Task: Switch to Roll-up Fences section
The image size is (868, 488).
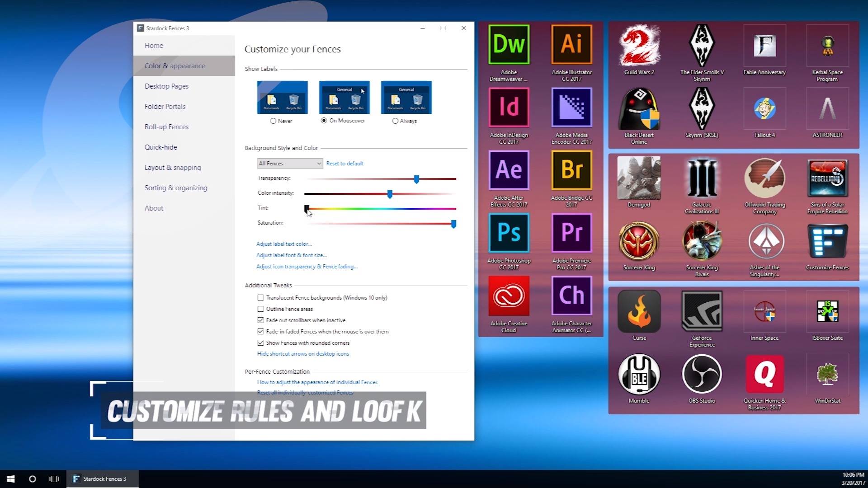Action: coord(184,127)
